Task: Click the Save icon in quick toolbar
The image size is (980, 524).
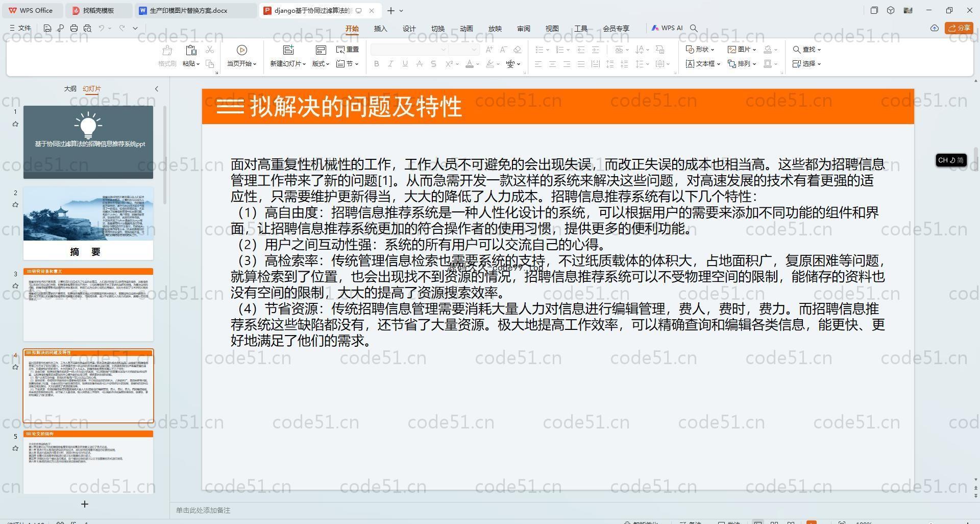Action: point(47,28)
